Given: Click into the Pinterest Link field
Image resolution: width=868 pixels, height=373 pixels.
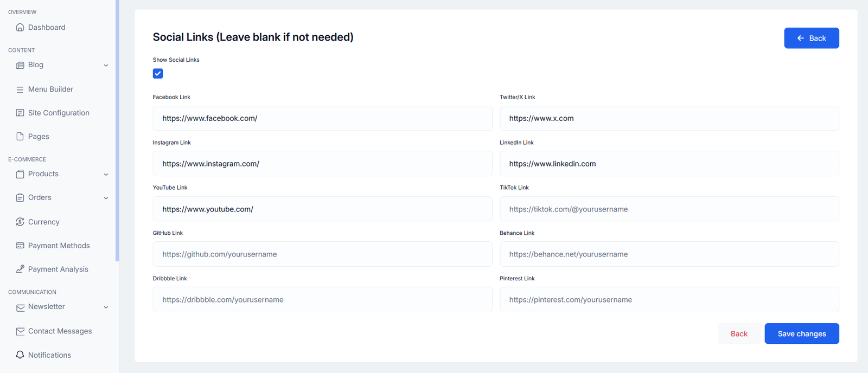Looking at the screenshot, I should (669, 299).
